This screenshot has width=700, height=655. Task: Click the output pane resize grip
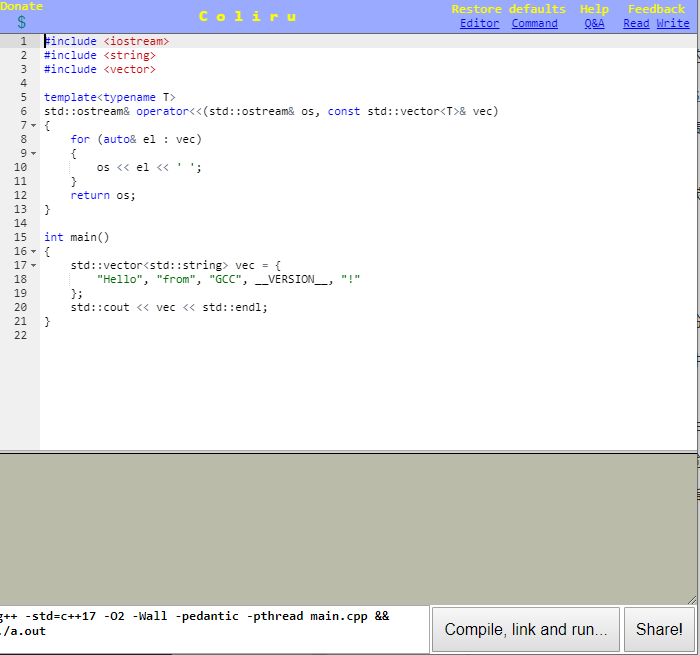(x=692, y=598)
